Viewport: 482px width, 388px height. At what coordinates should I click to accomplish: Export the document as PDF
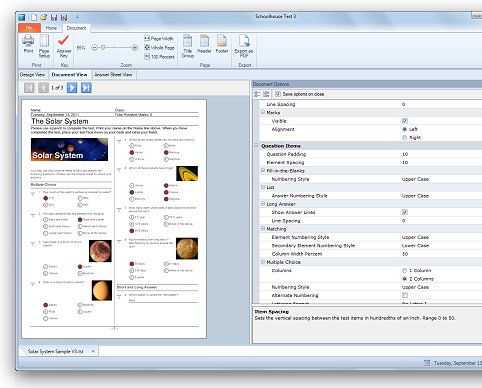pyautogui.click(x=244, y=46)
